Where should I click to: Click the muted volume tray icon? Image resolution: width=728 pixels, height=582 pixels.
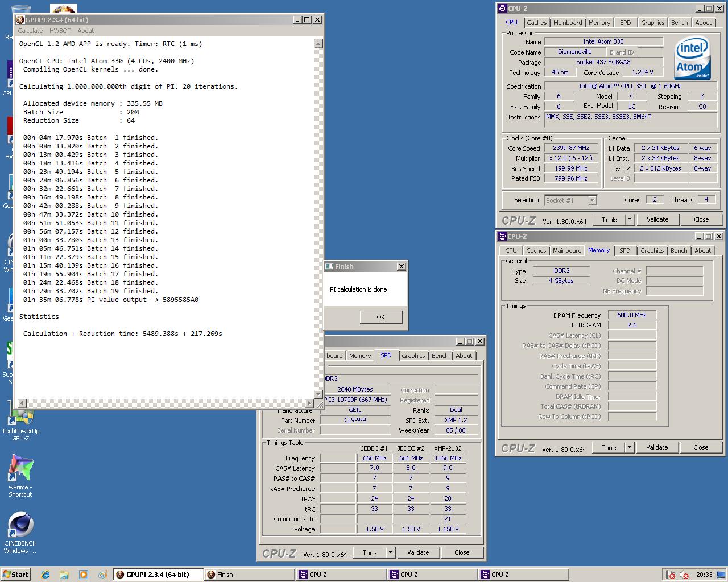pyautogui.click(x=684, y=575)
